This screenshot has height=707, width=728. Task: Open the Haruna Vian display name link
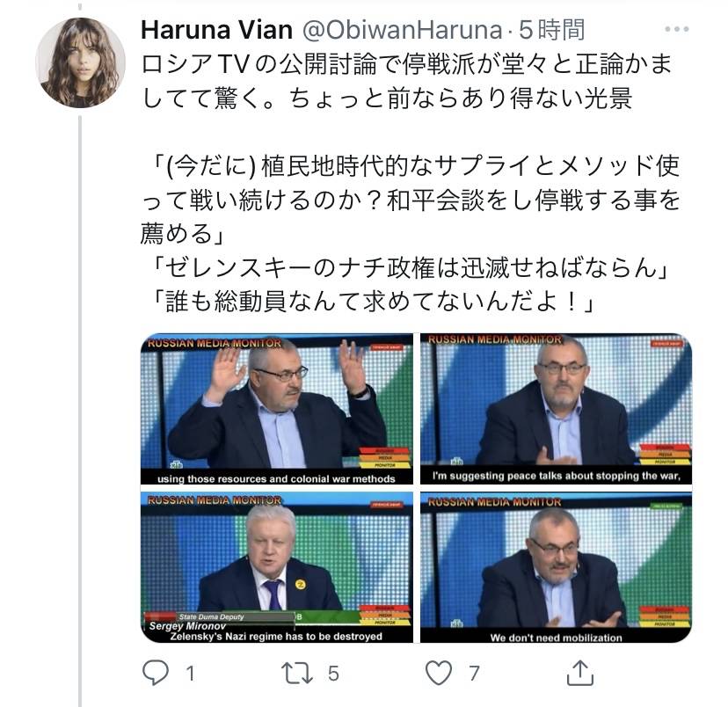point(216,30)
